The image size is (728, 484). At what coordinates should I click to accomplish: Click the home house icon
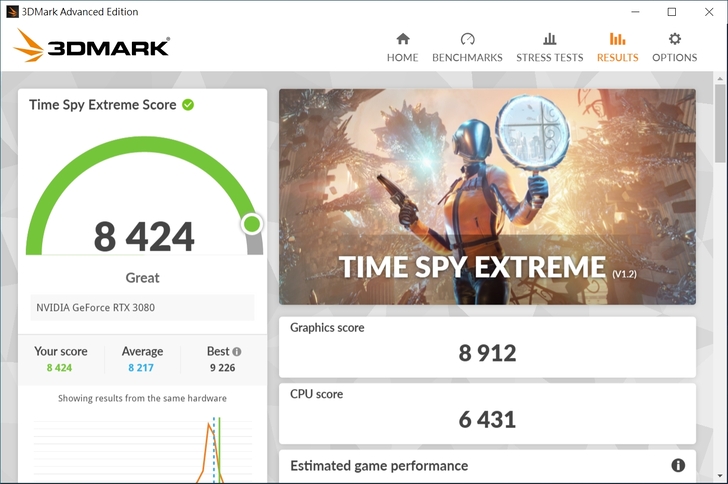tap(403, 39)
